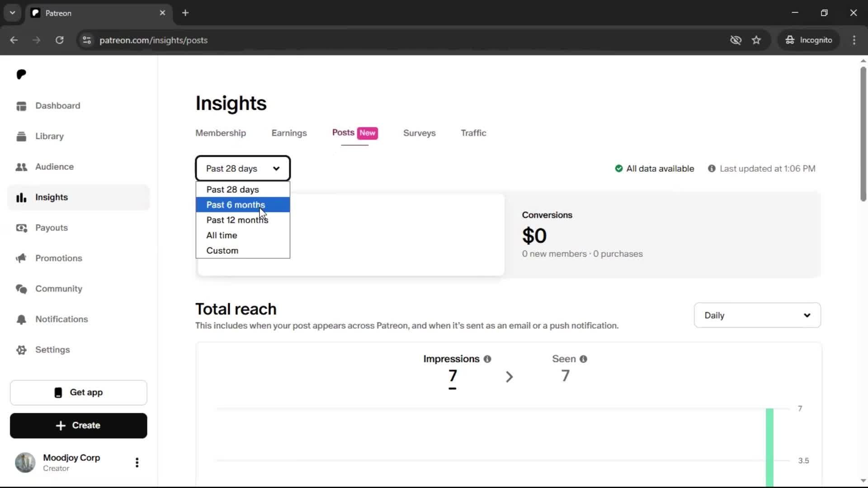Open a new browser tab with plus
This screenshot has width=868, height=488.
[x=185, y=13]
